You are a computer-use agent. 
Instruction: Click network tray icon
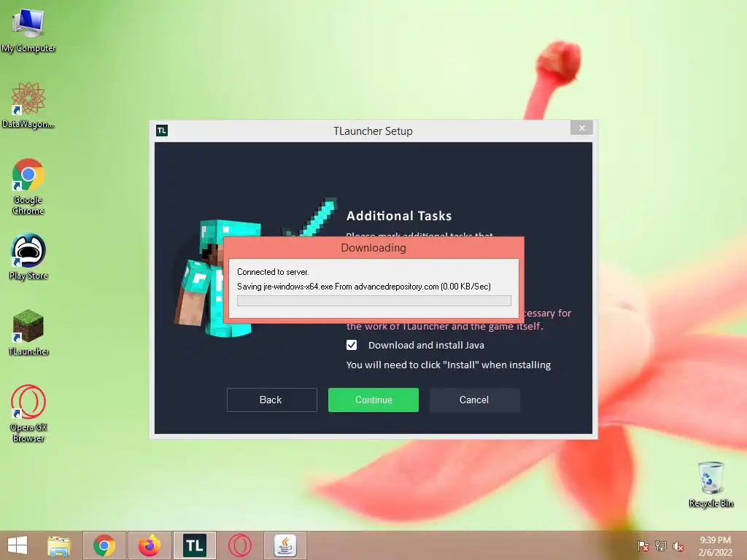(661, 546)
